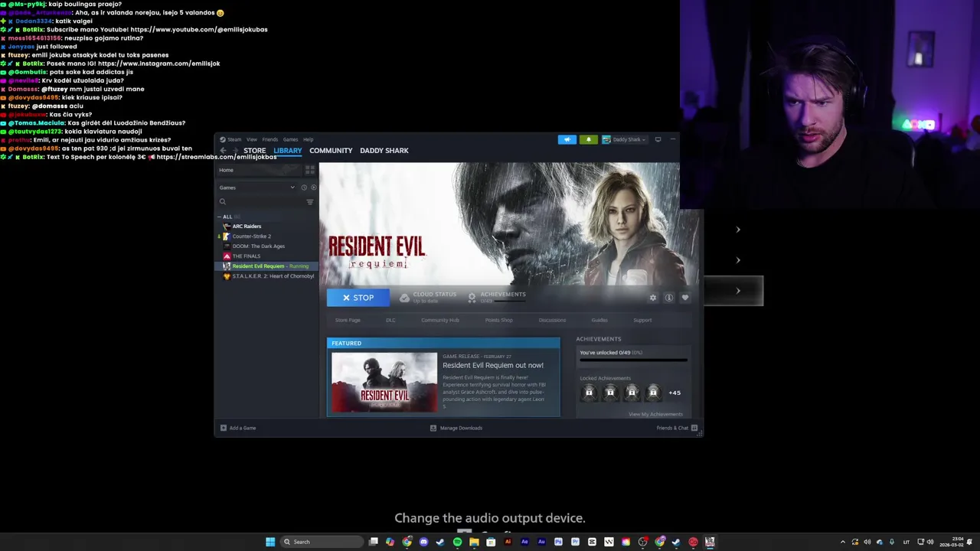Open Adobe Illustrator from the taskbar

click(x=508, y=542)
